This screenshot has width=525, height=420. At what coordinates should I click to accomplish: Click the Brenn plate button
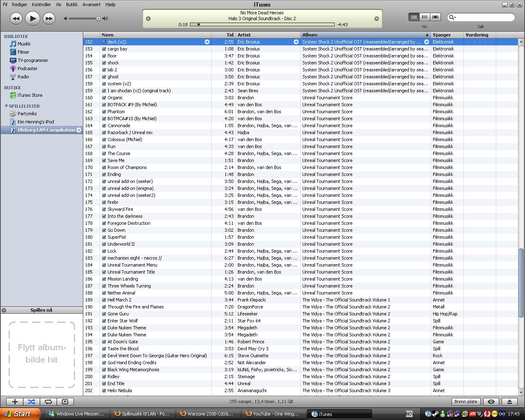coord(466,402)
